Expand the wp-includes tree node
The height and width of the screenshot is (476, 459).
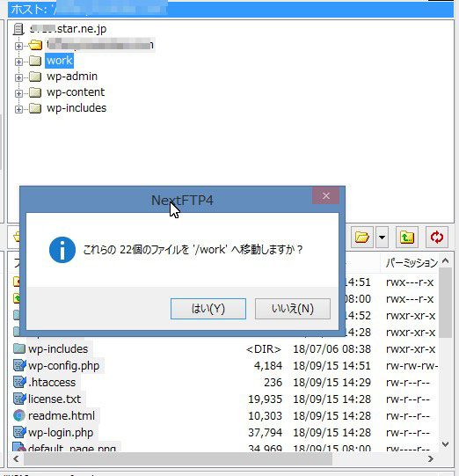pos(18,109)
